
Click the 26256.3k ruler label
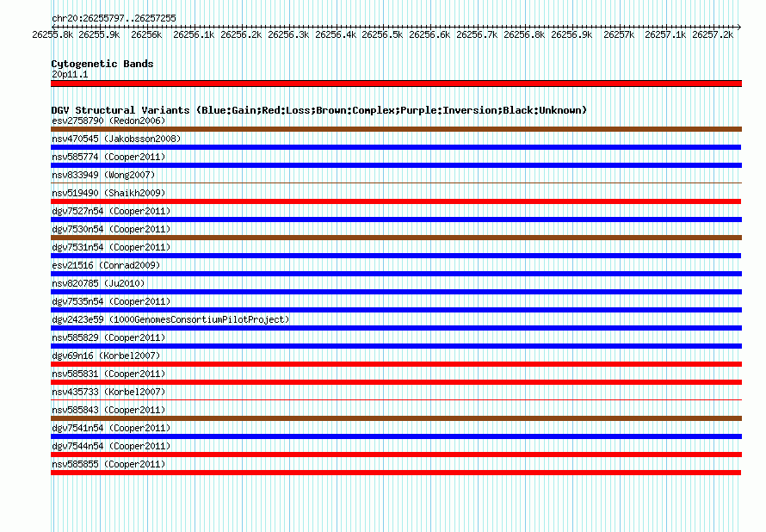pyautogui.click(x=288, y=34)
